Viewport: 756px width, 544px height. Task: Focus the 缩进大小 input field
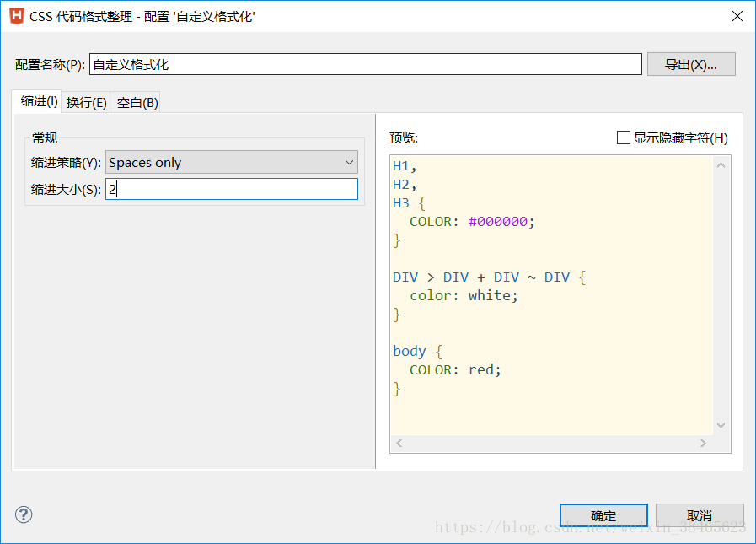[x=232, y=189]
